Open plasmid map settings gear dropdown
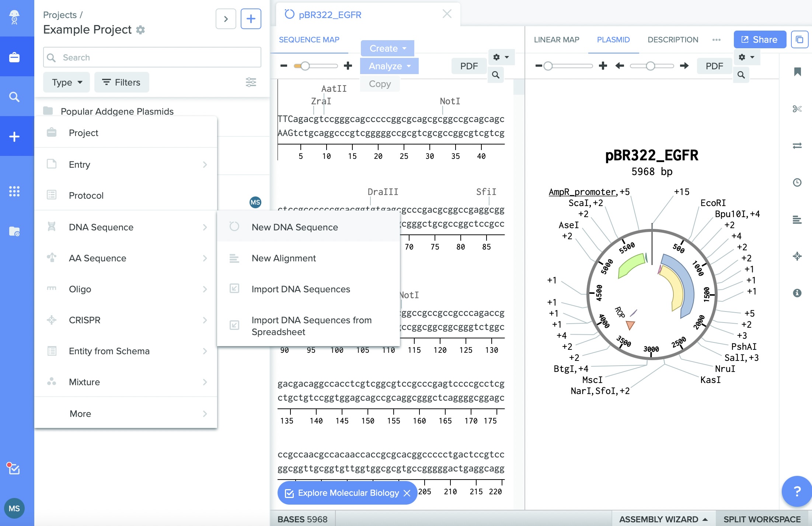Viewport: 812px width, 526px height. click(747, 57)
